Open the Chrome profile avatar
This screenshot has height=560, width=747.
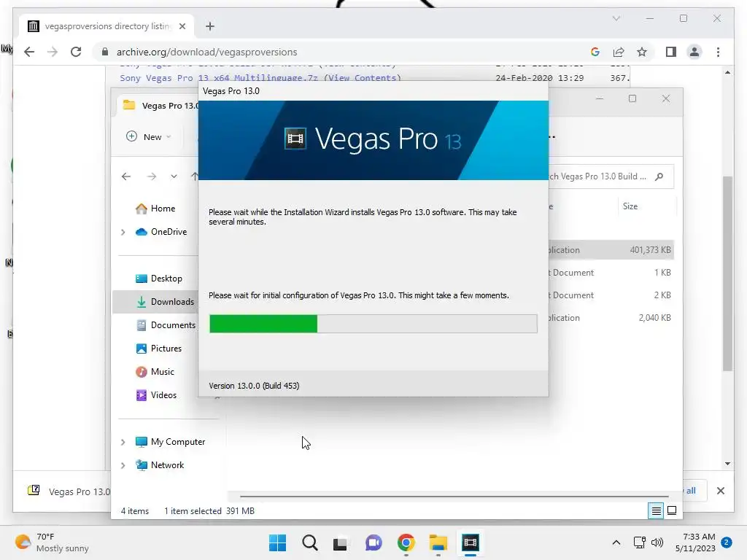pyautogui.click(x=694, y=52)
